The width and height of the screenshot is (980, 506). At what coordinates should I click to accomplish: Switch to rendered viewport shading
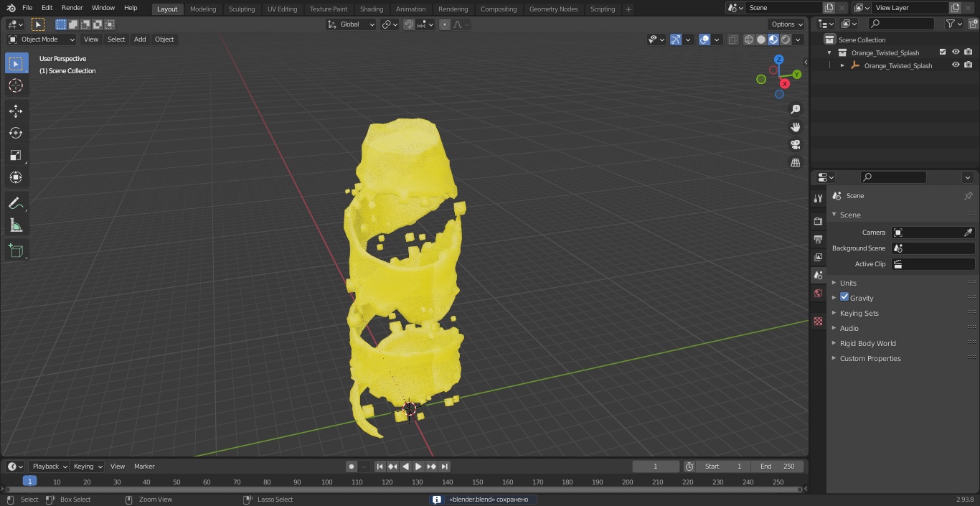[786, 39]
